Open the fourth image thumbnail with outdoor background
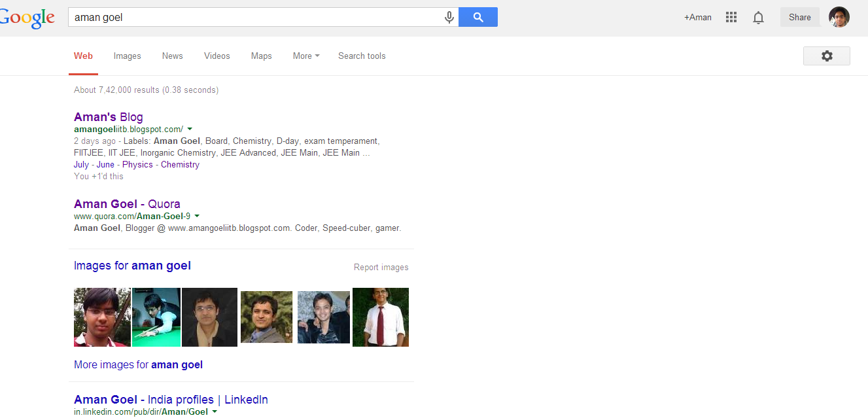The width and height of the screenshot is (868, 418). tap(266, 317)
